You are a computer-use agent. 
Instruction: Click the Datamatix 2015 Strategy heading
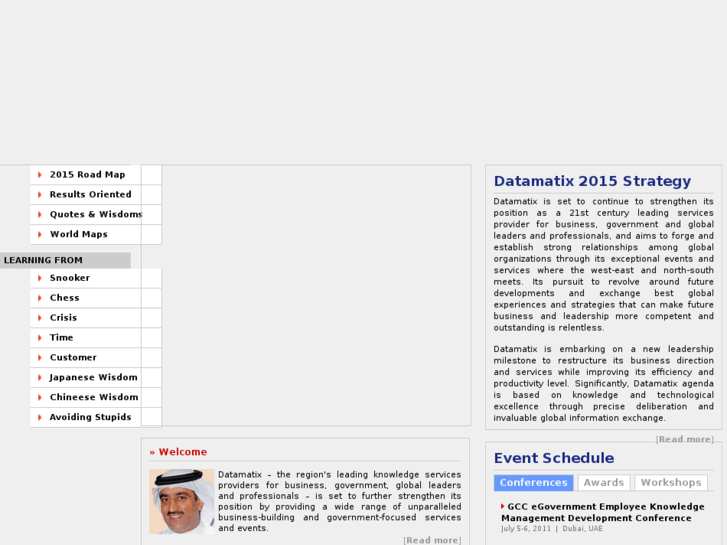point(592,181)
